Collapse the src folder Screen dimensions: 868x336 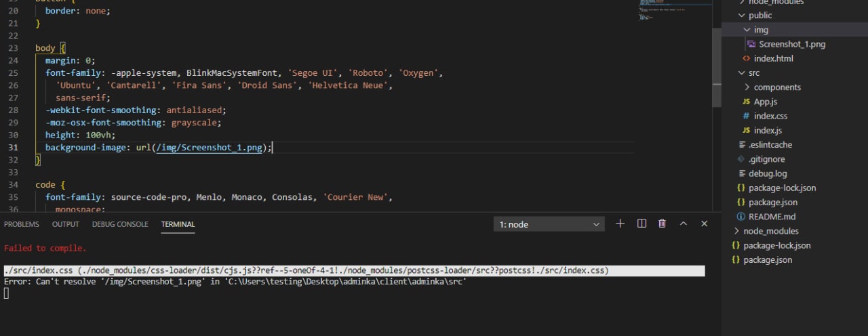742,73
